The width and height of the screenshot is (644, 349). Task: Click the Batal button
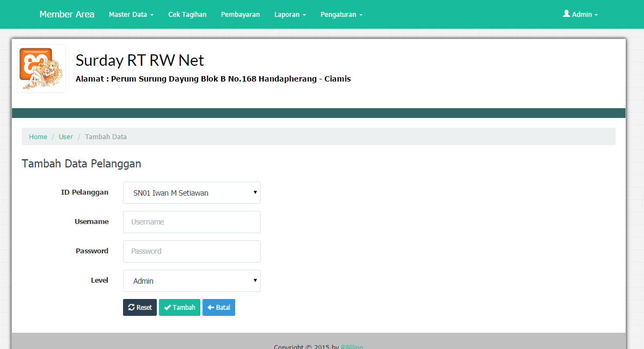[x=218, y=307]
